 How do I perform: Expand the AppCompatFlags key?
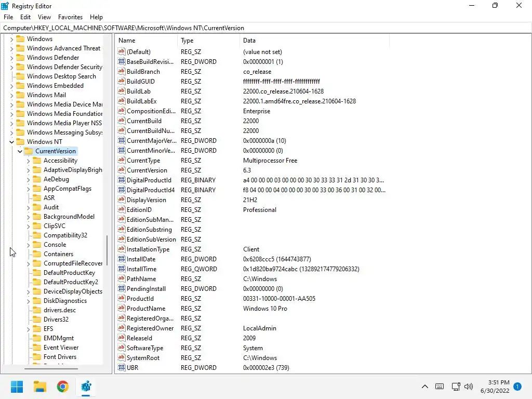click(28, 189)
